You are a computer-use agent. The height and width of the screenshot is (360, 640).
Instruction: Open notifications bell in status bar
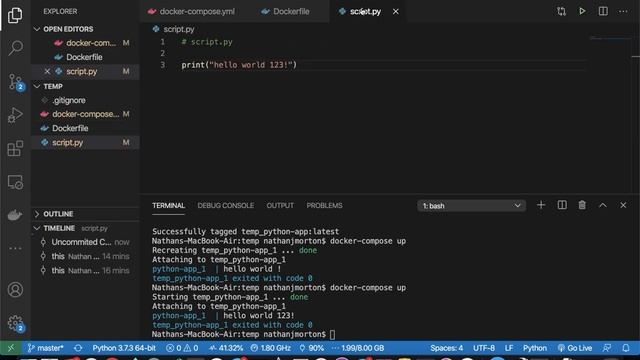tap(626, 348)
